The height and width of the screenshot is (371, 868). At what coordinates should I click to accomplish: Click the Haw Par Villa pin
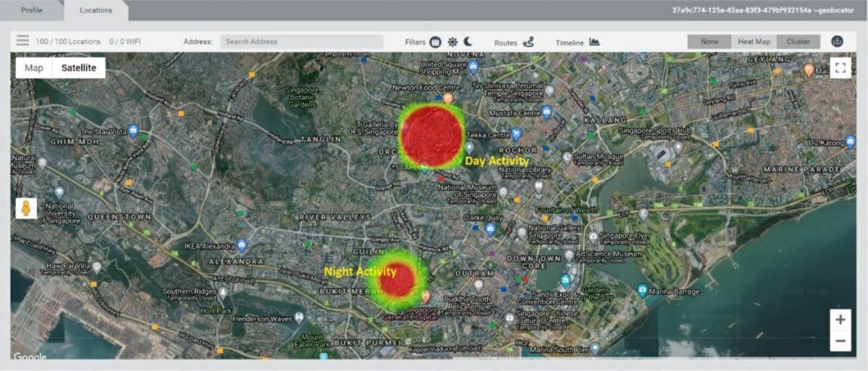pos(96,268)
